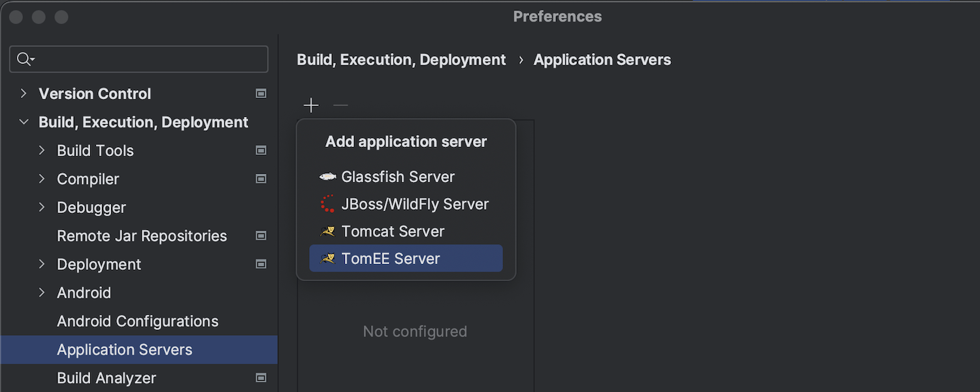Click the JBoss/WildFly red dots icon
Screen dimensions: 980x392
click(x=327, y=204)
